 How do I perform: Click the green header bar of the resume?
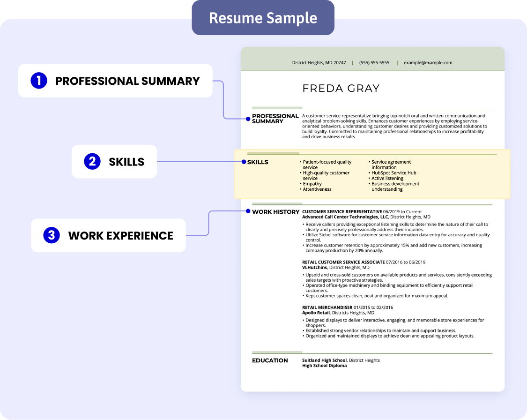(x=372, y=59)
